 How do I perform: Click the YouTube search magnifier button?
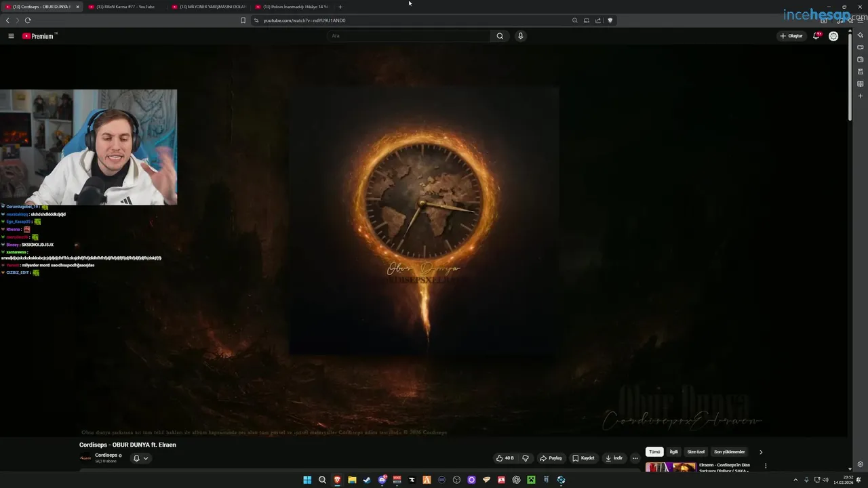tap(500, 36)
